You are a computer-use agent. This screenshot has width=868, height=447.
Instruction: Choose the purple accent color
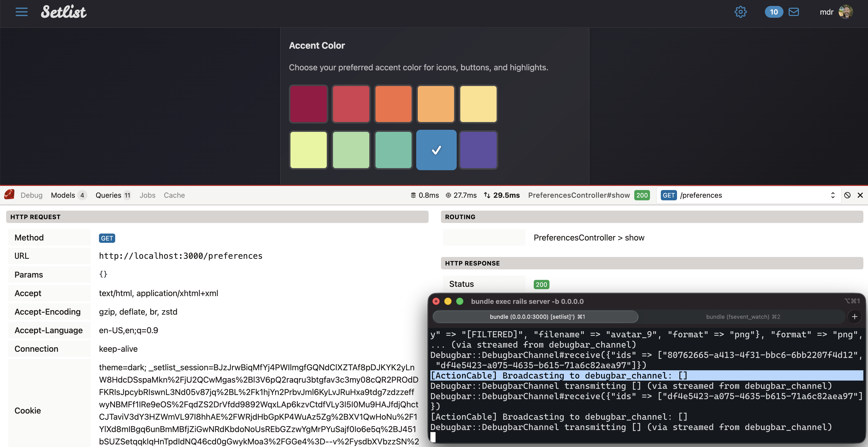click(478, 150)
